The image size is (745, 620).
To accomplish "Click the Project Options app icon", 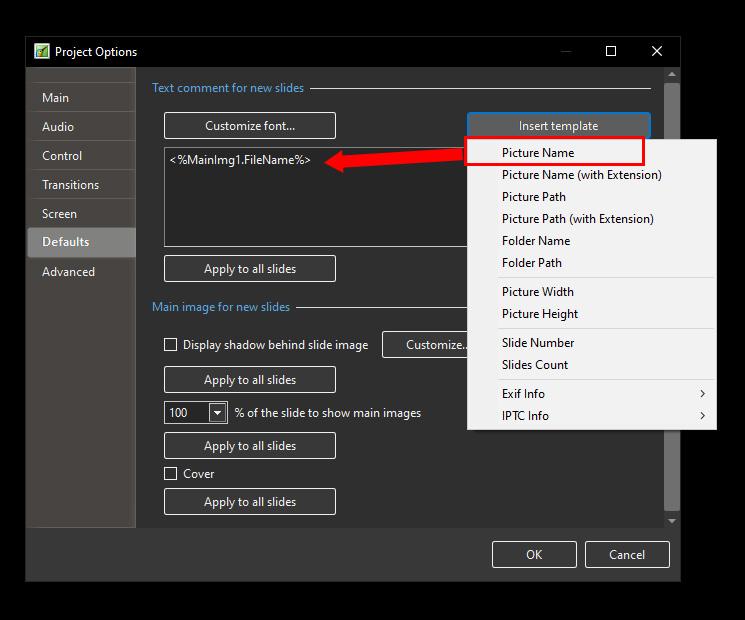I will pyautogui.click(x=42, y=52).
